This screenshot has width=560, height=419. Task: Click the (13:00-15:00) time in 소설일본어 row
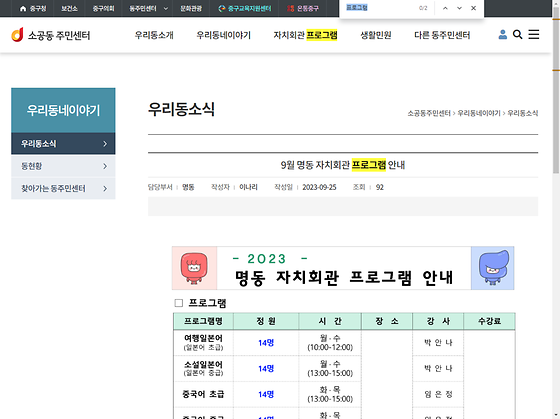pyautogui.click(x=330, y=373)
